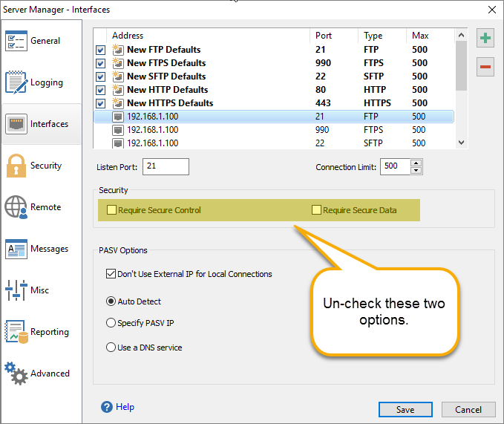The height and width of the screenshot is (424, 504).
Task: Click the Listen Port input field
Action: coord(166,166)
